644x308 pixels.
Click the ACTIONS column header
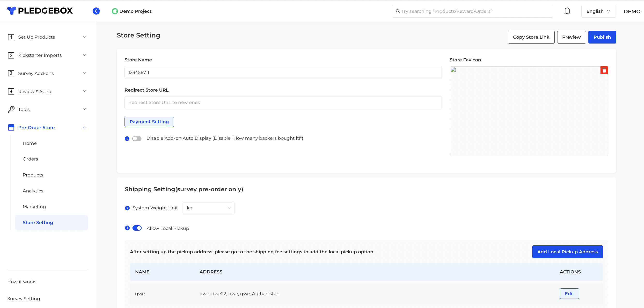pyautogui.click(x=570, y=272)
